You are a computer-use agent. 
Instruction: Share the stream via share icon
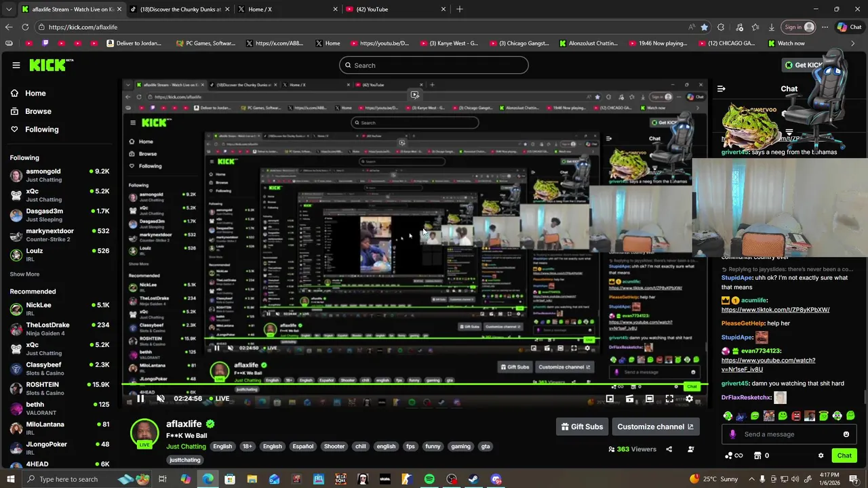click(669, 449)
